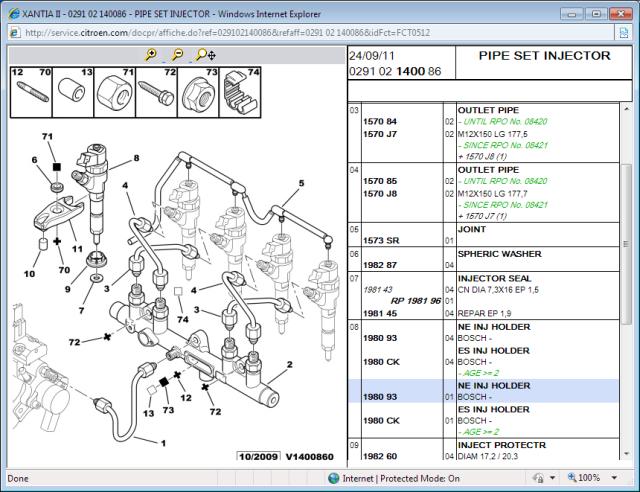
Task: Click the parts list scroll up arrow
Action: (x=626, y=109)
